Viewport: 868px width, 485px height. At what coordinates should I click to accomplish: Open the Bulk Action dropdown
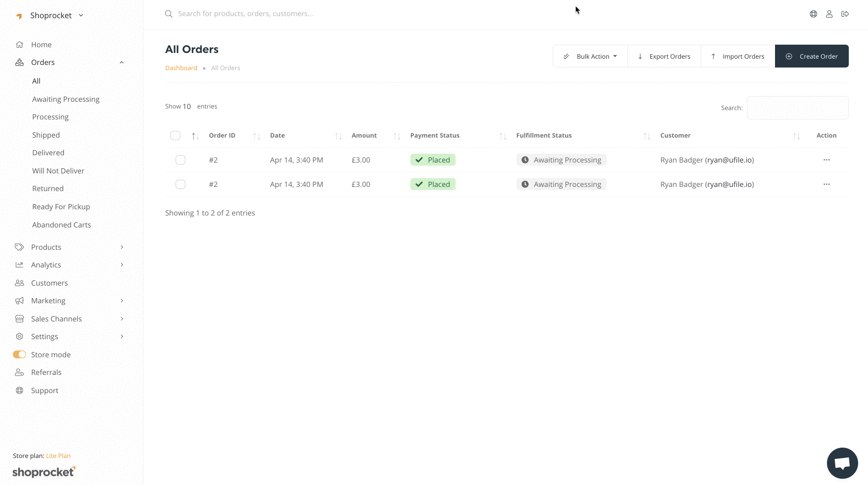(x=591, y=56)
